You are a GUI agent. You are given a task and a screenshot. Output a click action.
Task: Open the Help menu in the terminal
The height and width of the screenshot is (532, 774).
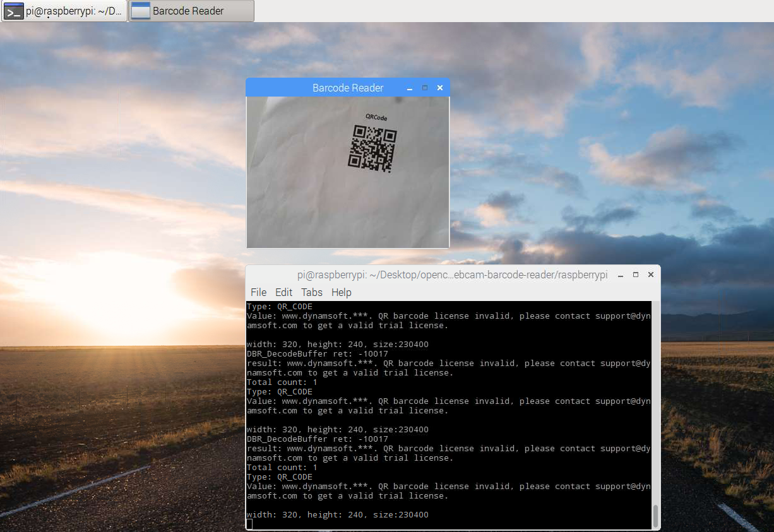tap(341, 292)
